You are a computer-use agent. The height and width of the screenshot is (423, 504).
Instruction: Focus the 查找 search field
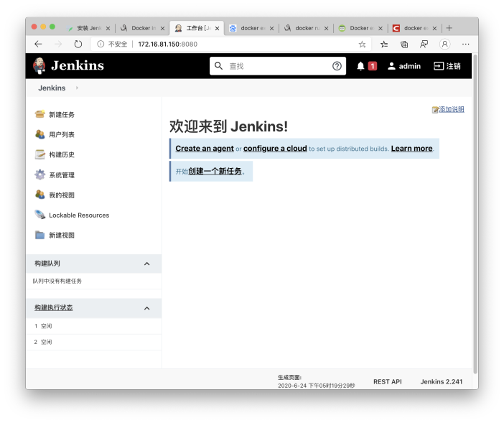(278, 66)
